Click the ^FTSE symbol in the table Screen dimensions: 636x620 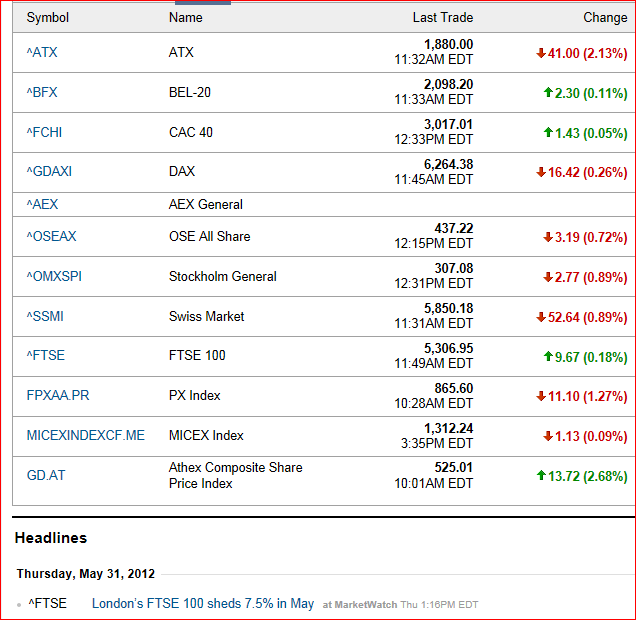45,355
